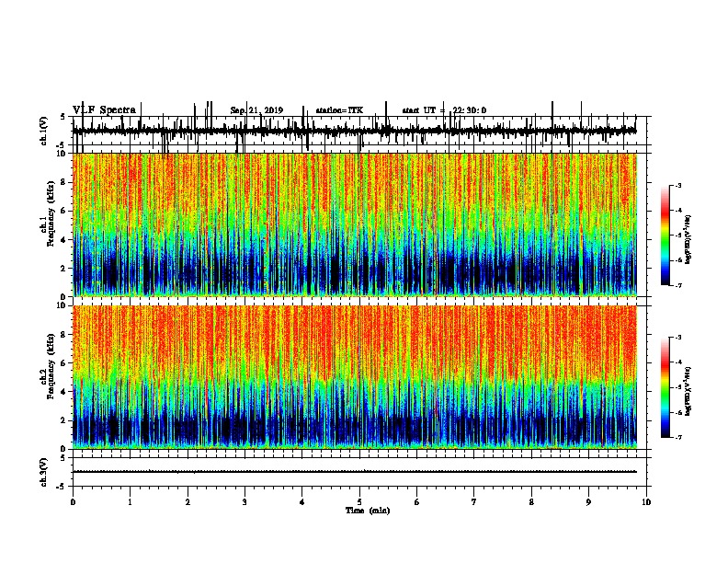Click the "station=ITK" header text
This screenshot has width=728, height=563.
(339, 110)
